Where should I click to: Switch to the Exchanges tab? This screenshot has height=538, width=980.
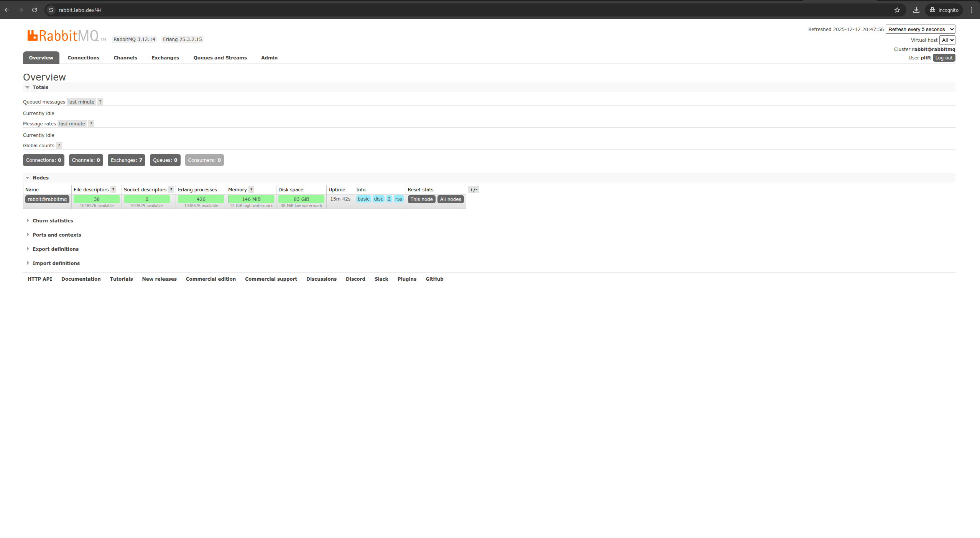pos(165,58)
